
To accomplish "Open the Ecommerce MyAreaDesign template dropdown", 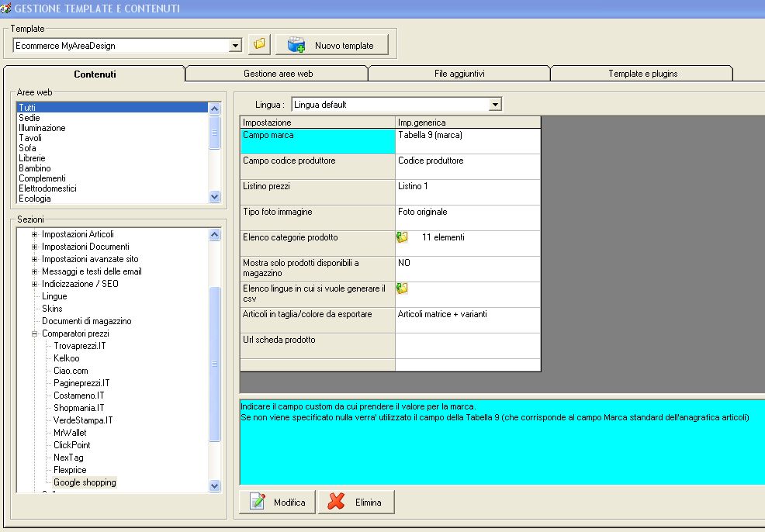I will [235, 45].
